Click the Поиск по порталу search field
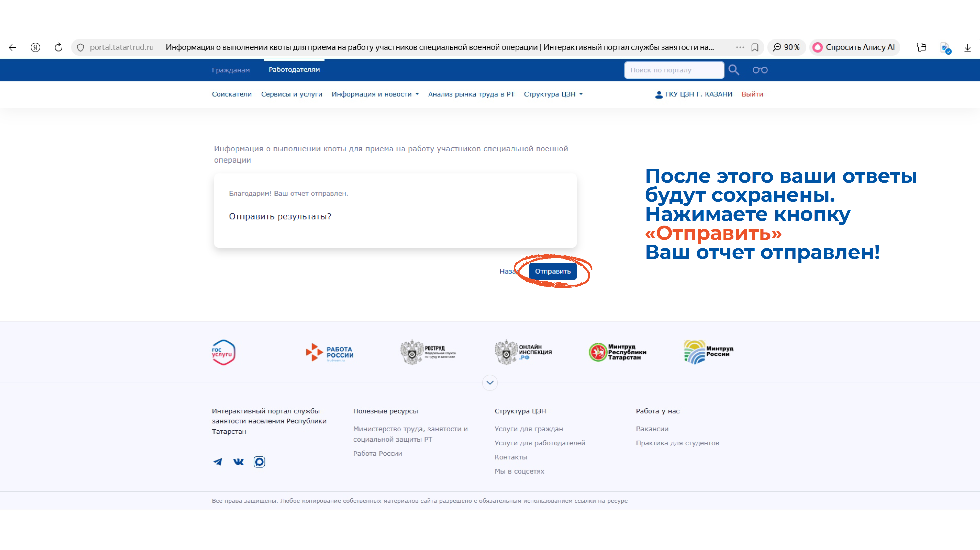Image resolution: width=980 pixels, height=550 pixels. tap(674, 70)
